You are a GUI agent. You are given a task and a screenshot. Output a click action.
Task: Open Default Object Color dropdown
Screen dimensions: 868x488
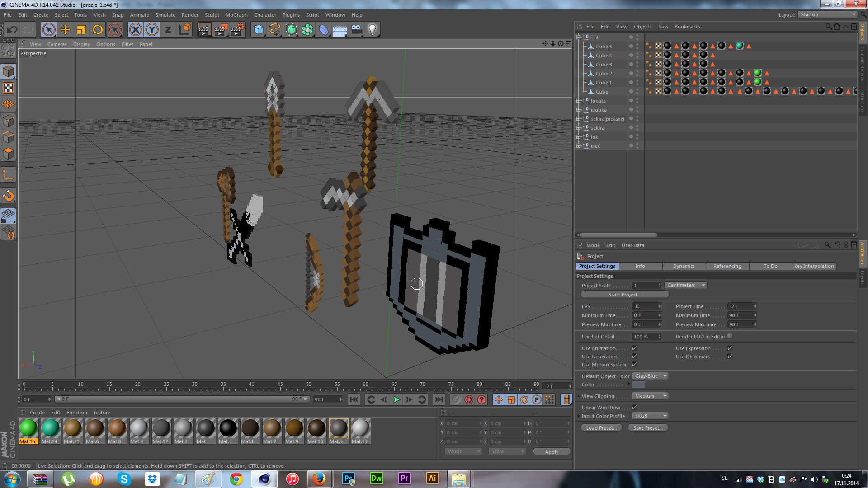coord(650,376)
